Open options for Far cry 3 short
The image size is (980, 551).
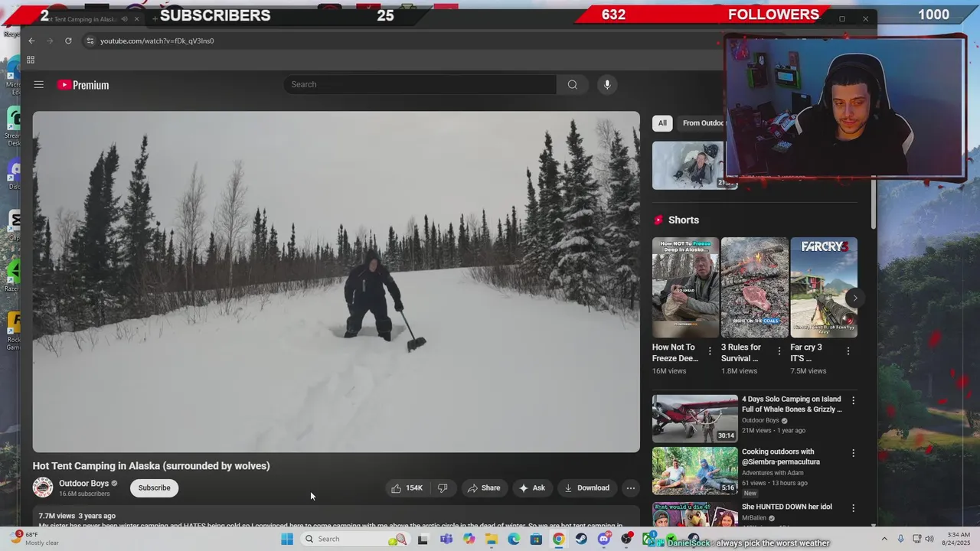848,351
